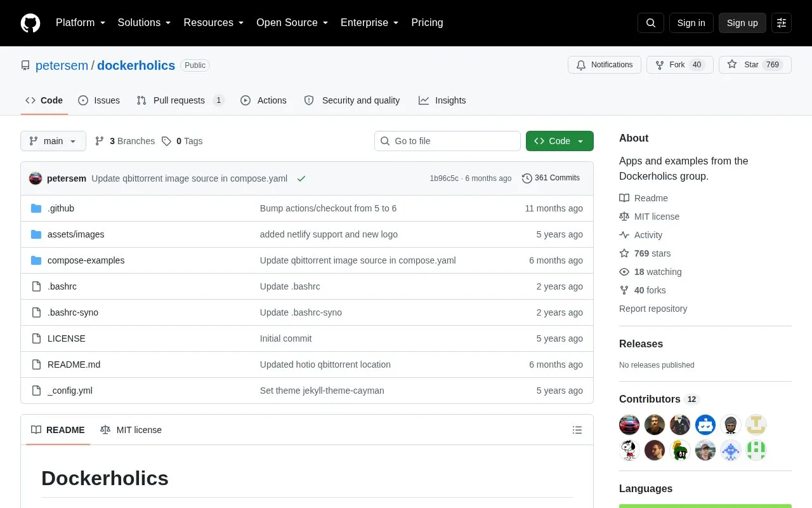Open README outline list icon

577,430
